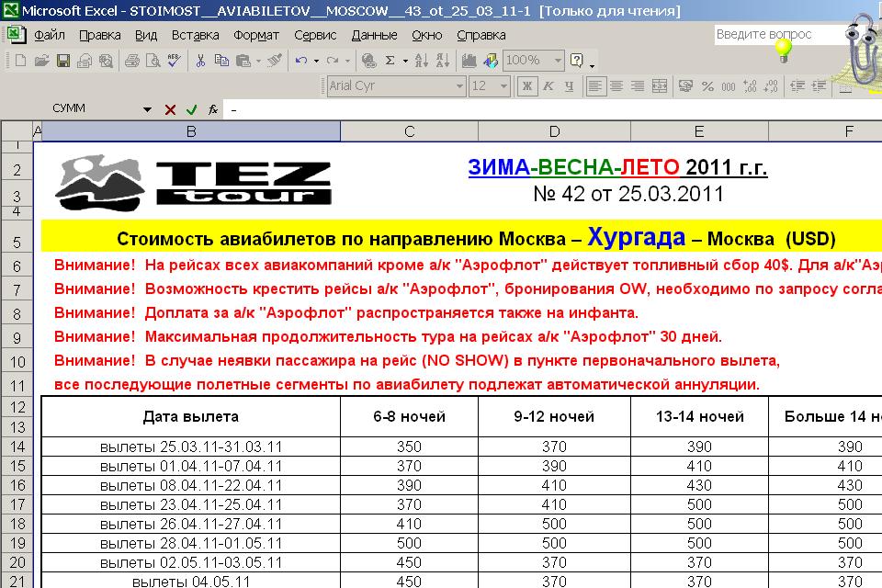
Task: Redo the undone action
Action: click(333, 61)
